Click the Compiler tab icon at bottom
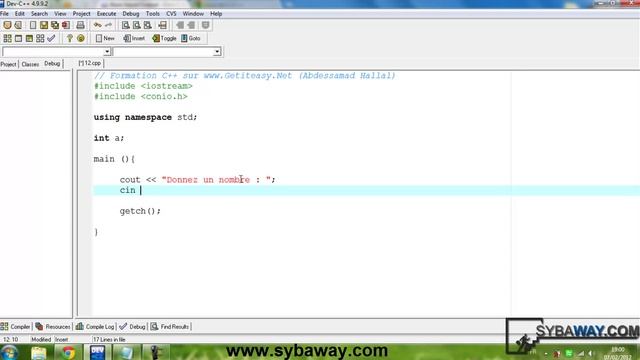The width and height of the screenshot is (640, 360). (x=4, y=327)
